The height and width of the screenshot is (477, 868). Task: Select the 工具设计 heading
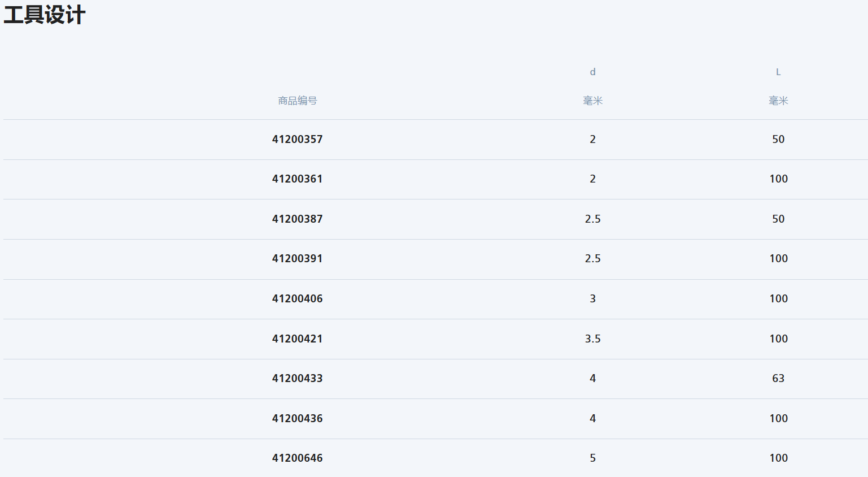45,15
